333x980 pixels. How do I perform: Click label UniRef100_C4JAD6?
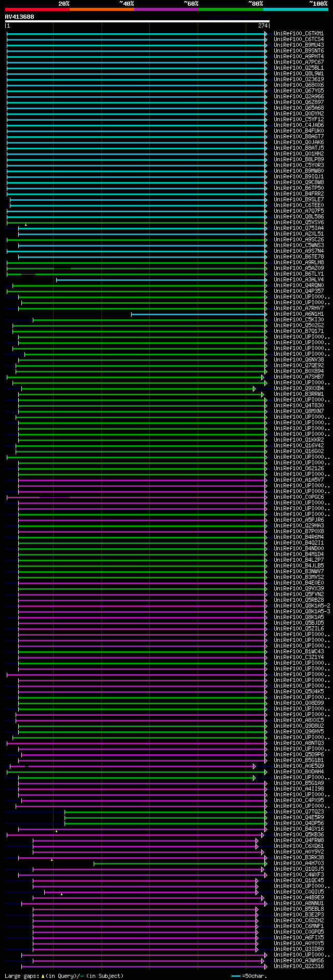pos(299,125)
